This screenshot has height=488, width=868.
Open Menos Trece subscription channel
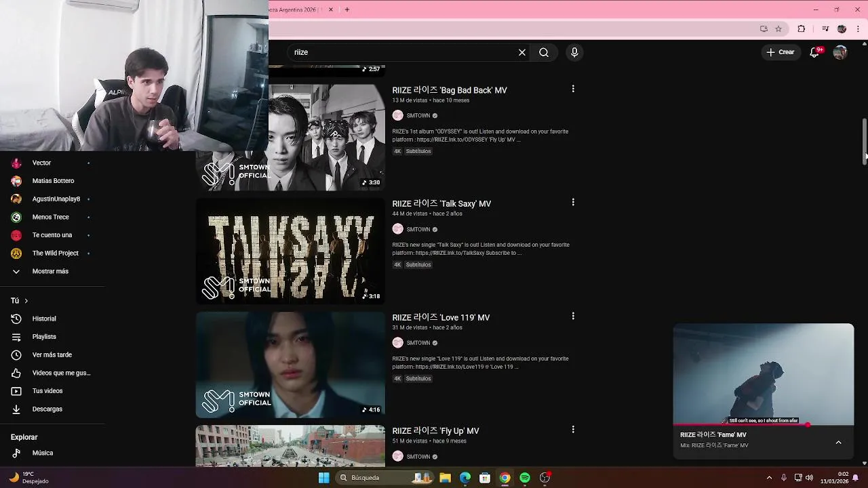[51, 217]
